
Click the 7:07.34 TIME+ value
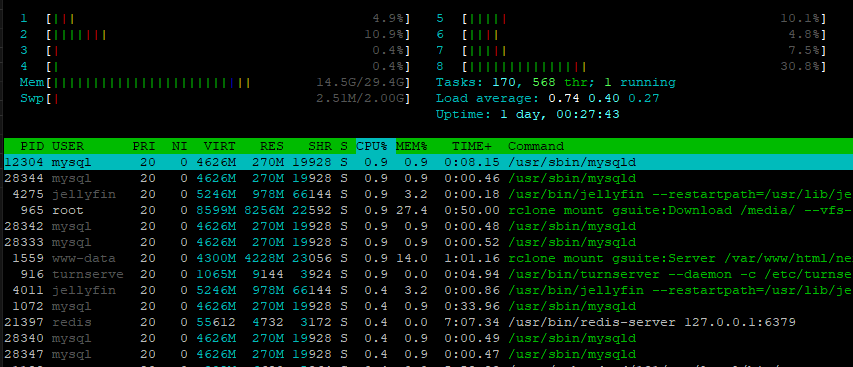pyautogui.click(x=472, y=322)
